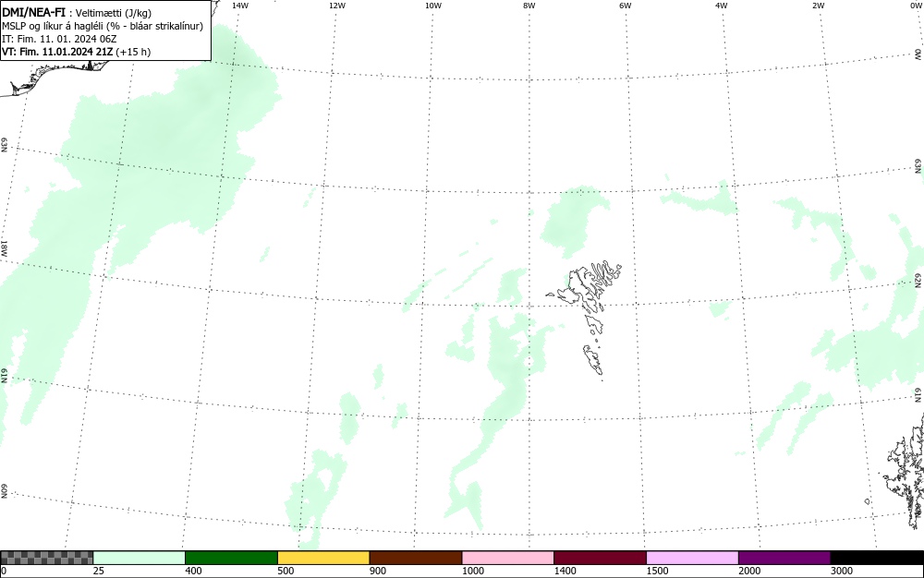
Task: Select the 'IT: Fim. 11. 01. 2024 06Z' text
Action: 59,39
